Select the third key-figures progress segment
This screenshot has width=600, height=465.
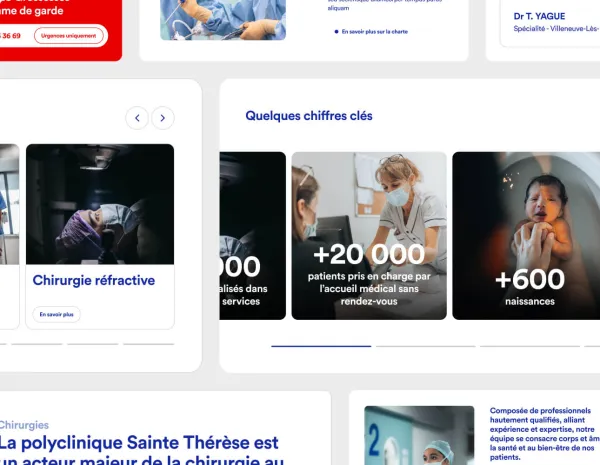pyautogui.click(x=530, y=346)
